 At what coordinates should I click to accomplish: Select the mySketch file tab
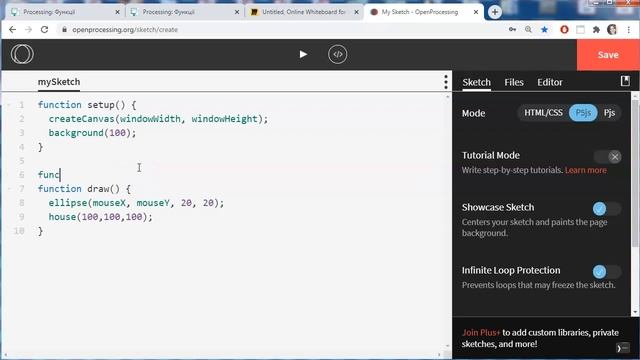click(x=59, y=82)
